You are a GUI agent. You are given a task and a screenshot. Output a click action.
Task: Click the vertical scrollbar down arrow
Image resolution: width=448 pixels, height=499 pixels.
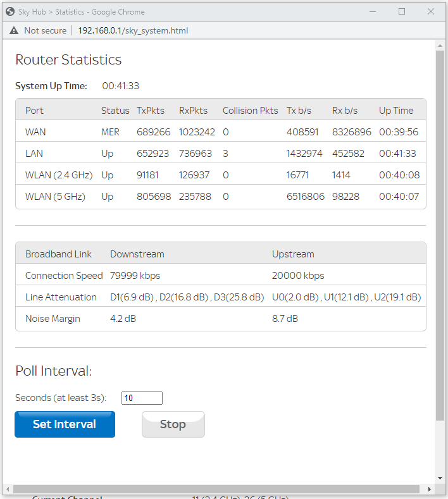tap(440, 478)
